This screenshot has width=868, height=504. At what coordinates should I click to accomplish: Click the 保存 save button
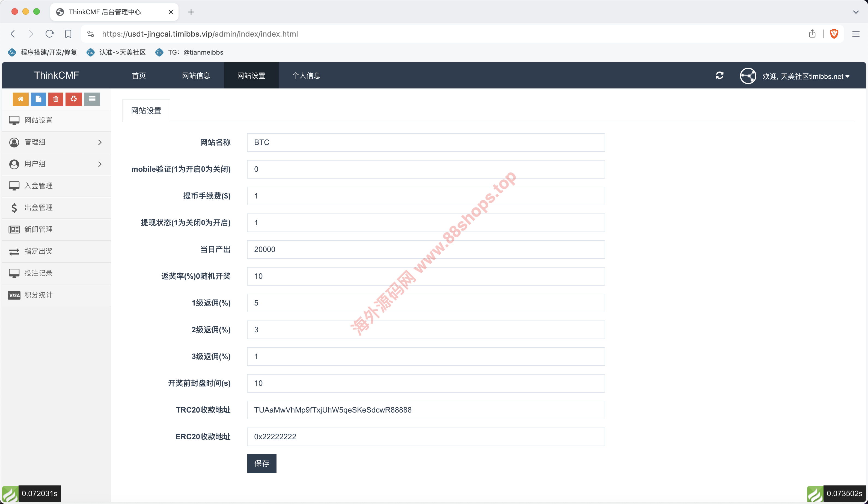(261, 463)
